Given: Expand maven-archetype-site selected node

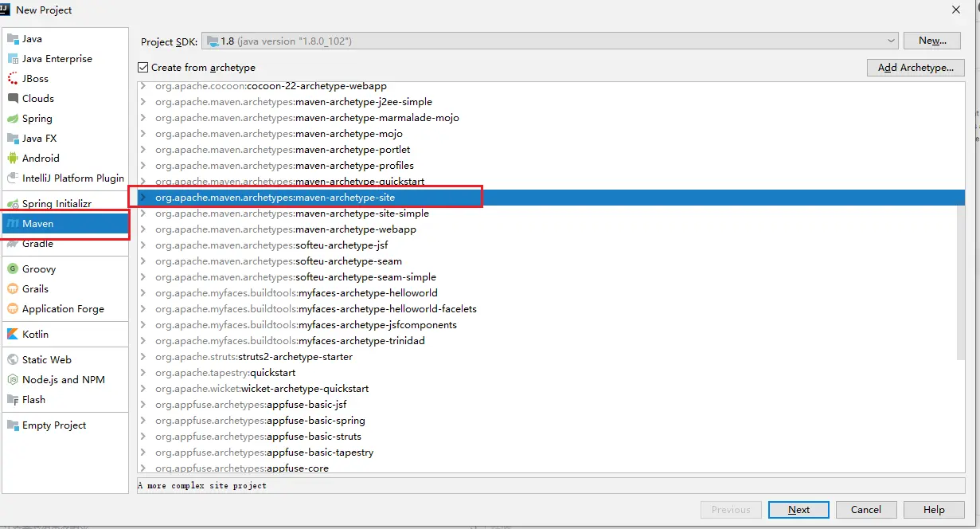Looking at the screenshot, I should pos(143,198).
